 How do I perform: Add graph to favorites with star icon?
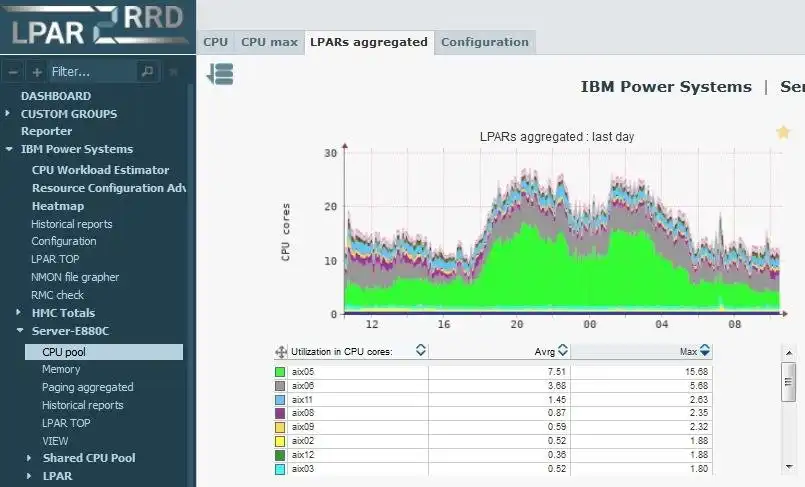click(782, 132)
